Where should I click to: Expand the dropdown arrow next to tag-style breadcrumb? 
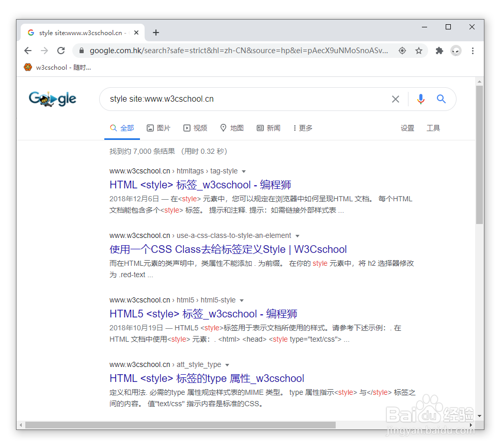243,171
